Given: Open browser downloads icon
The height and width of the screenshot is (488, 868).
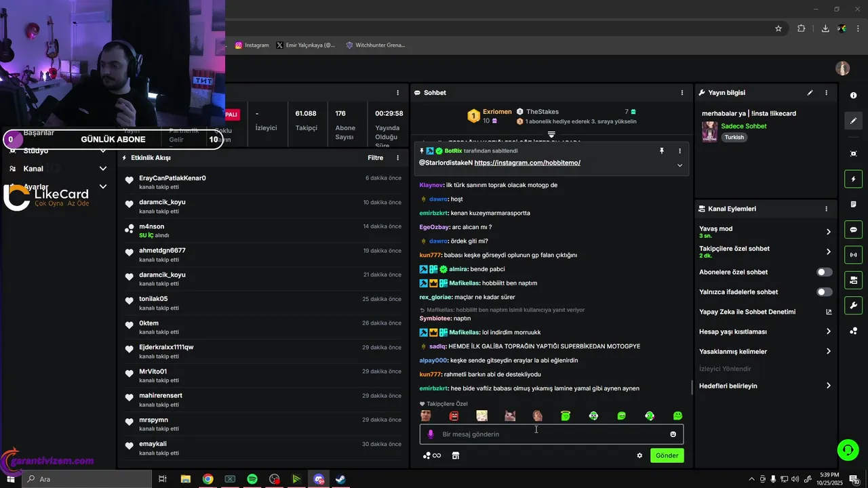Looking at the screenshot, I should [825, 28].
